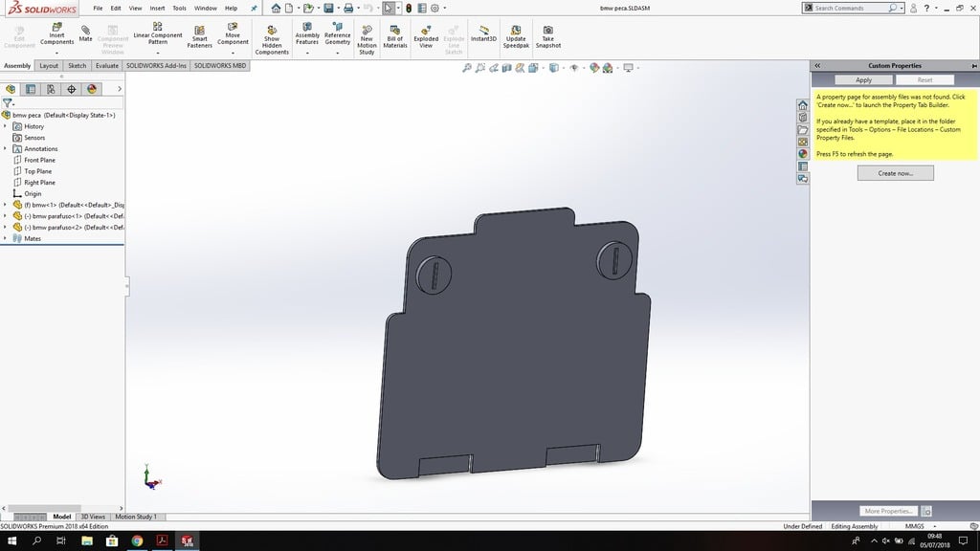This screenshot has width=980, height=551.
Task: Click Take Snapshot icon
Action: [547, 36]
